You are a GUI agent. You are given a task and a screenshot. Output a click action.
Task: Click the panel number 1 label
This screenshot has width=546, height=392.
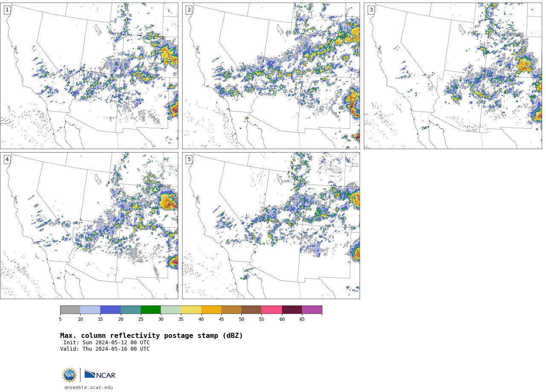7,10
